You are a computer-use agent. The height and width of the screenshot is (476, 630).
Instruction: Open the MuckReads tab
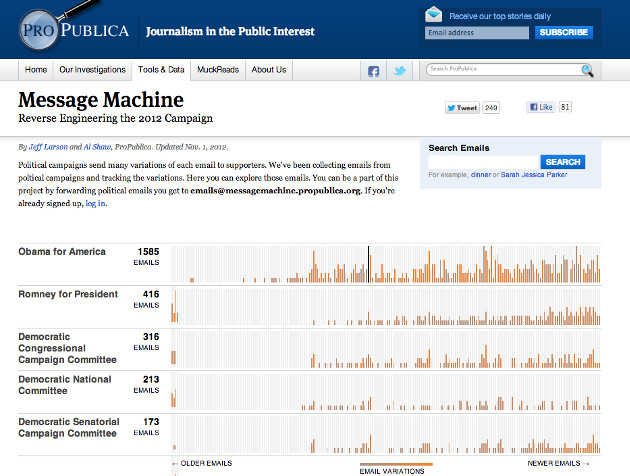click(218, 70)
